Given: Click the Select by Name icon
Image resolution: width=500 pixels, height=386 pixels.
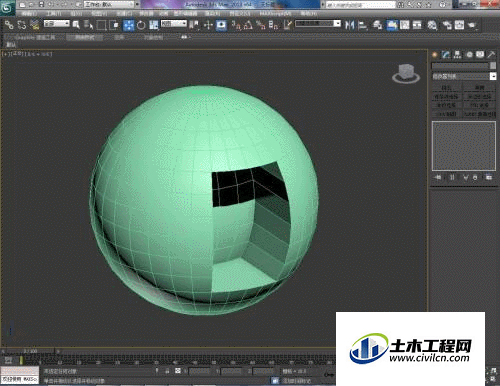Looking at the screenshot, I should tap(76, 25).
